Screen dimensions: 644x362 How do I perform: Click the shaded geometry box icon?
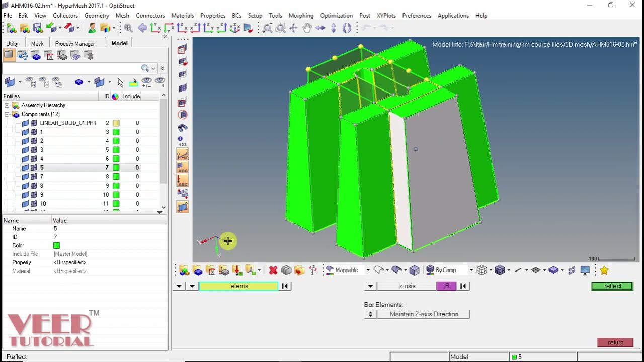[x=415, y=270]
